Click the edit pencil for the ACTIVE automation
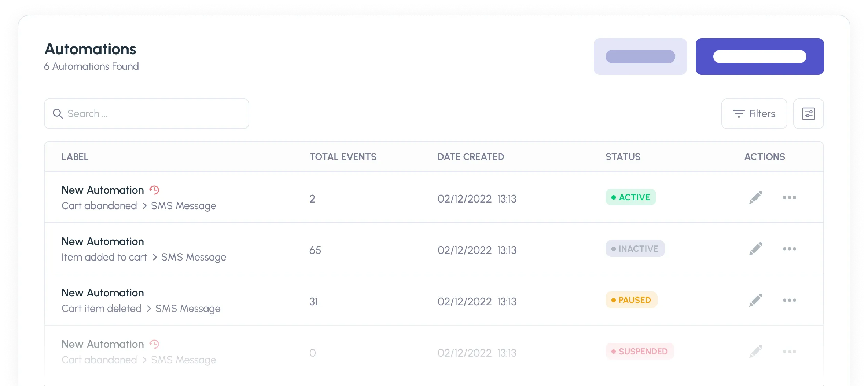868x386 pixels. (755, 197)
